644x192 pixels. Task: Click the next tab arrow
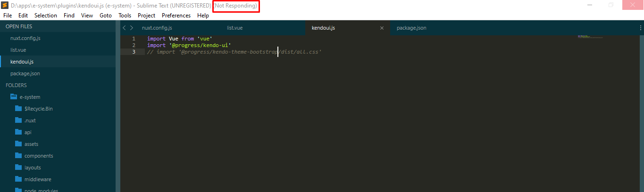click(x=132, y=28)
